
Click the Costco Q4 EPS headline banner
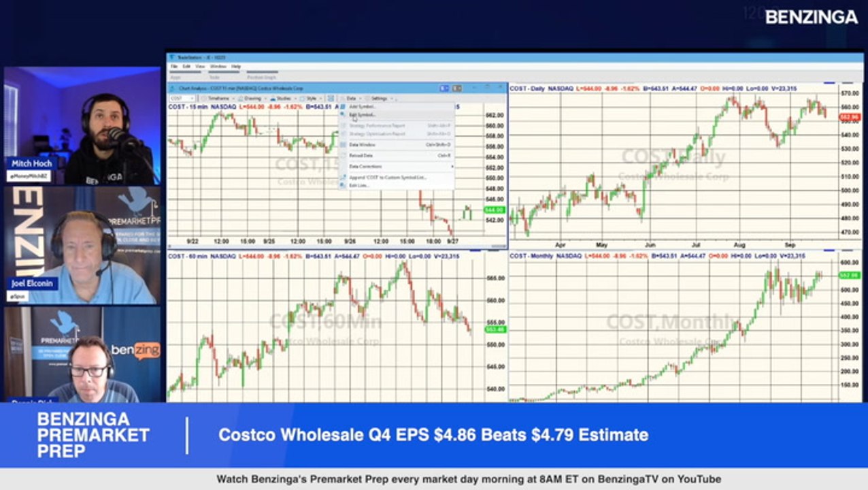click(x=433, y=435)
